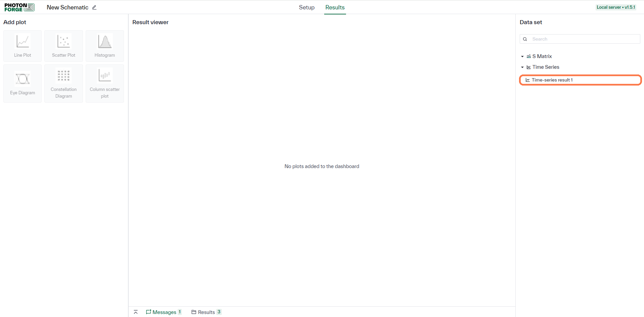Expand the bottom panel with the up arrow
The height and width of the screenshot is (317, 644).
[136, 312]
